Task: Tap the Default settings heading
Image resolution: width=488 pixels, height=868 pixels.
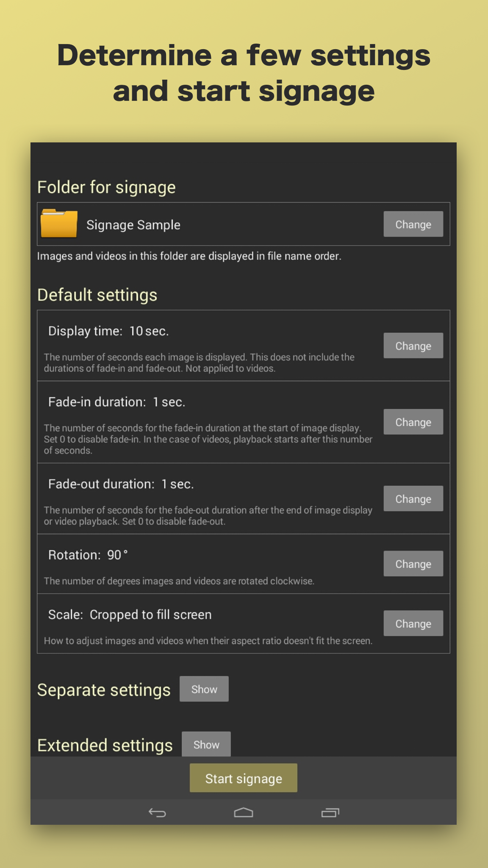Action: click(97, 295)
